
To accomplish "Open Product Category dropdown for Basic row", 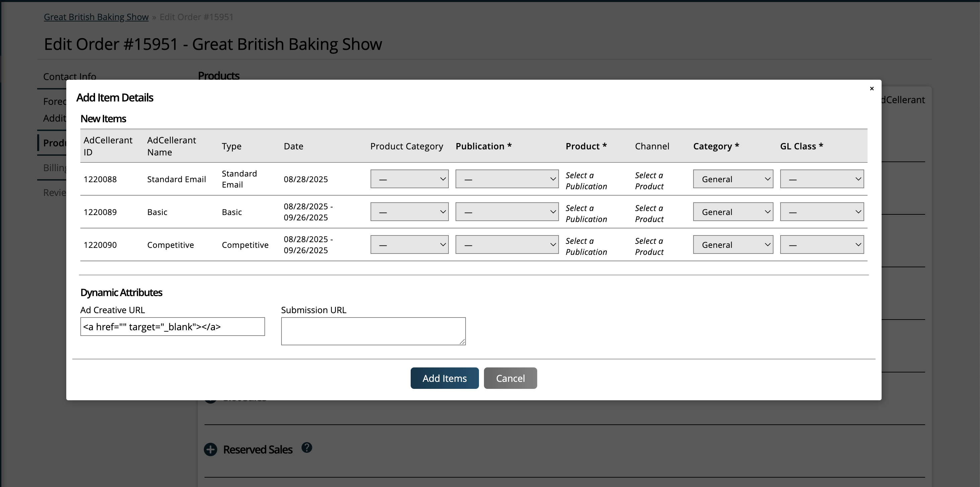I will tap(409, 212).
